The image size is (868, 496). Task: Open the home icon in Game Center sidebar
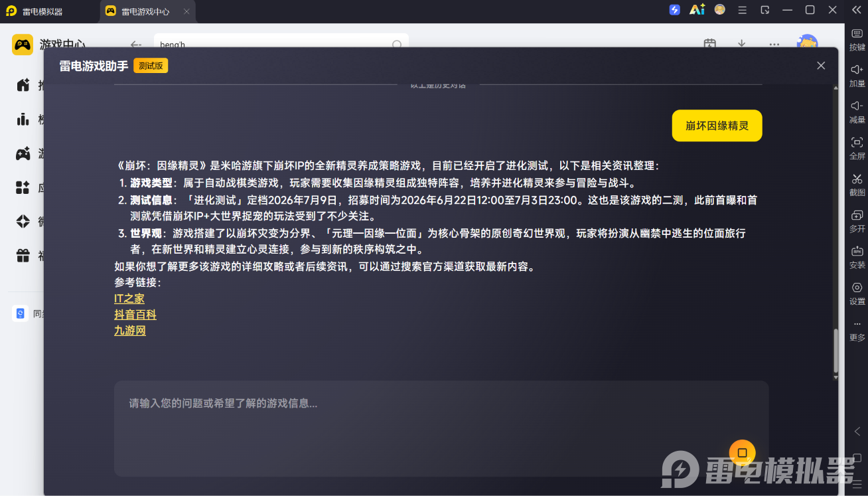pyautogui.click(x=23, y=85)
